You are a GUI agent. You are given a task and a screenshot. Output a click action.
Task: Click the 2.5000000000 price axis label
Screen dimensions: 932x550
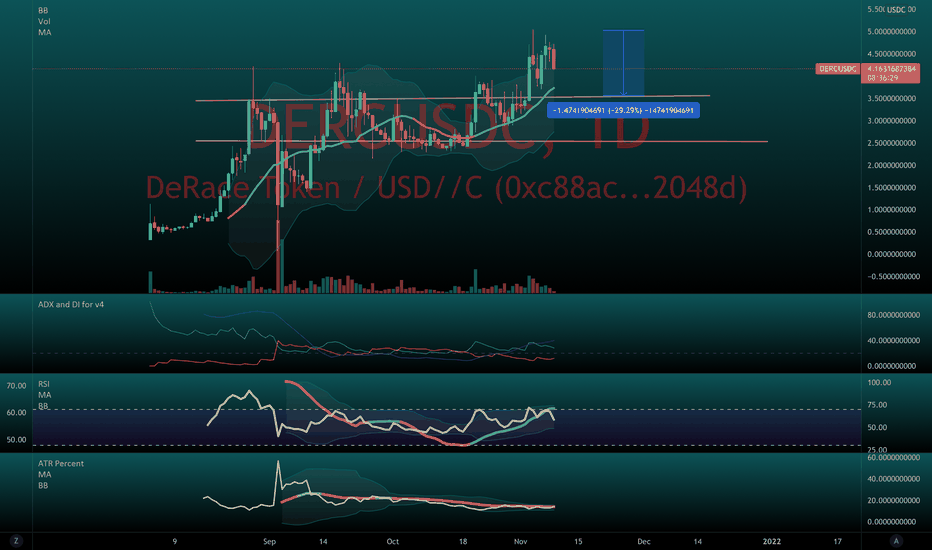[892, 143]
